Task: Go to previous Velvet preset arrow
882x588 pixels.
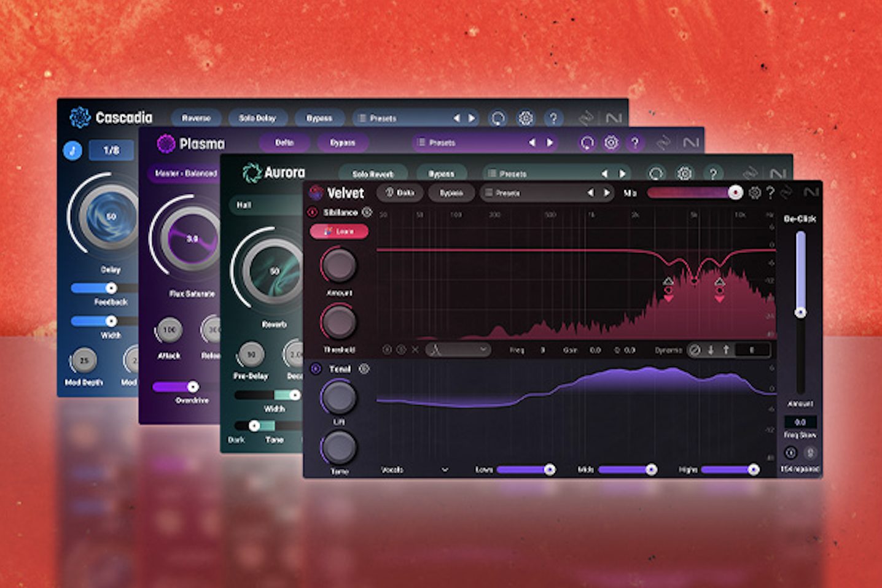Action: pyautogui.click(x=590, y=193)
